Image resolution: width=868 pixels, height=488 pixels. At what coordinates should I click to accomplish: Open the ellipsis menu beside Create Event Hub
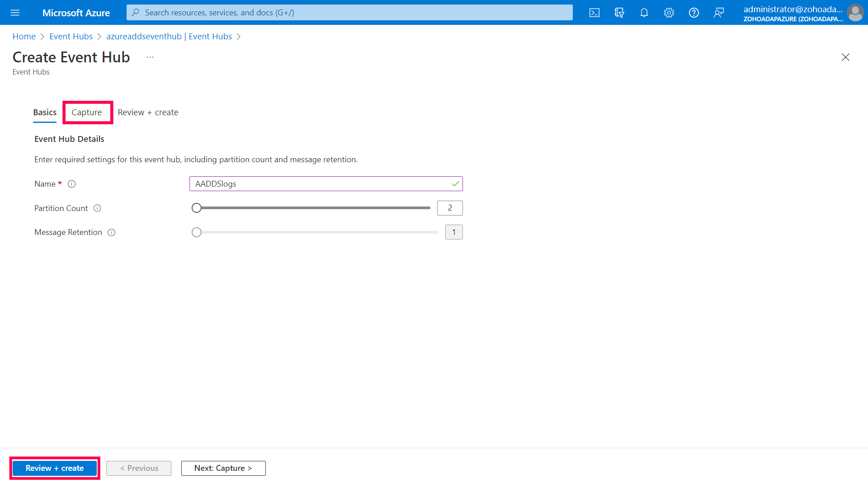click(x=150, y=57)
